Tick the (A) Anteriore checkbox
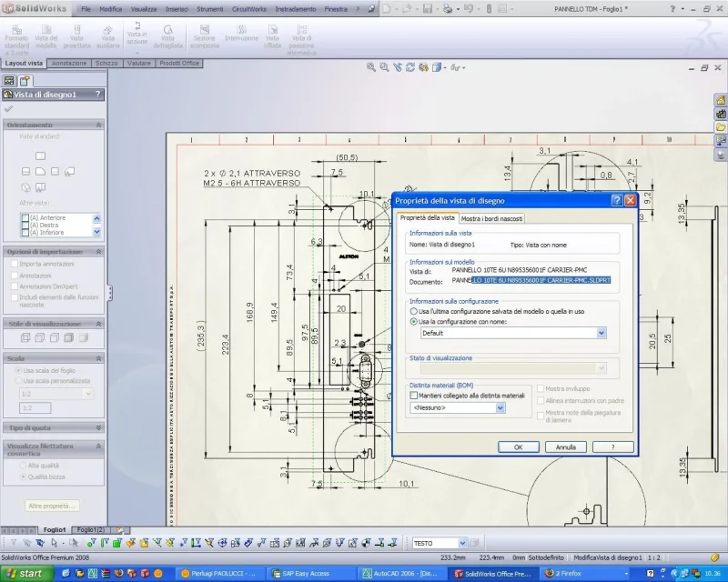Image resolution: width=728 pixels, height=582 pixels. tap(25, 217)
